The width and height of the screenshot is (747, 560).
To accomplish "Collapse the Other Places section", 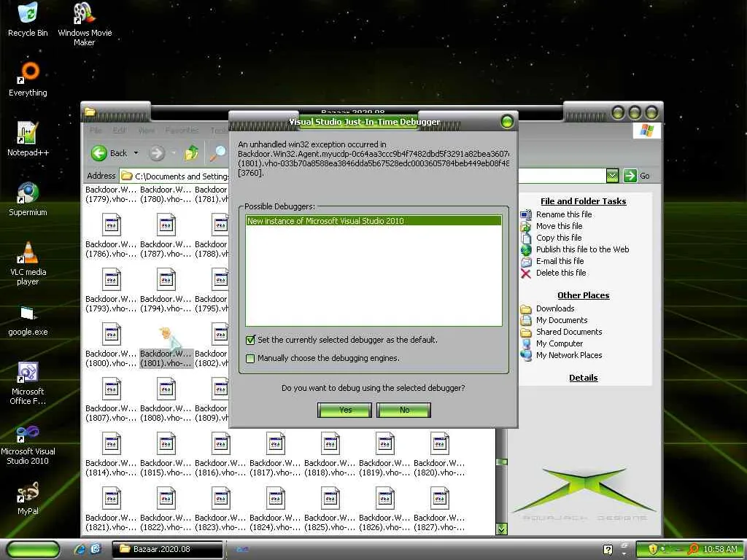I will tap(583, 295).
